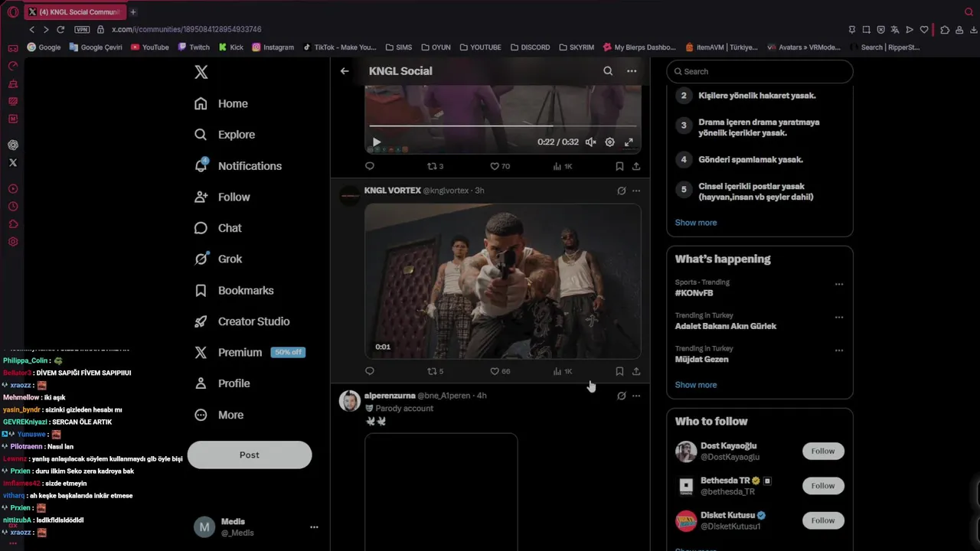Open more options on KNGL VORTEX post

tap(636, 191)
